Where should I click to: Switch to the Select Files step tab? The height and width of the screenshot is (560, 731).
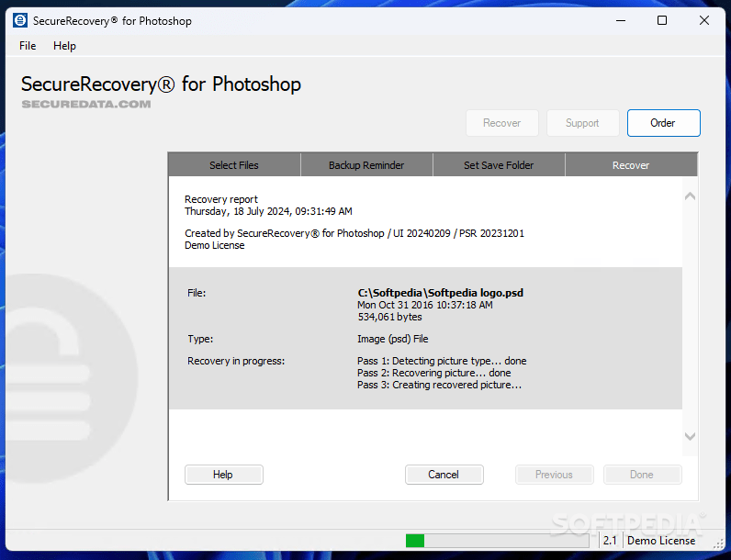click(x=234, y=165)
